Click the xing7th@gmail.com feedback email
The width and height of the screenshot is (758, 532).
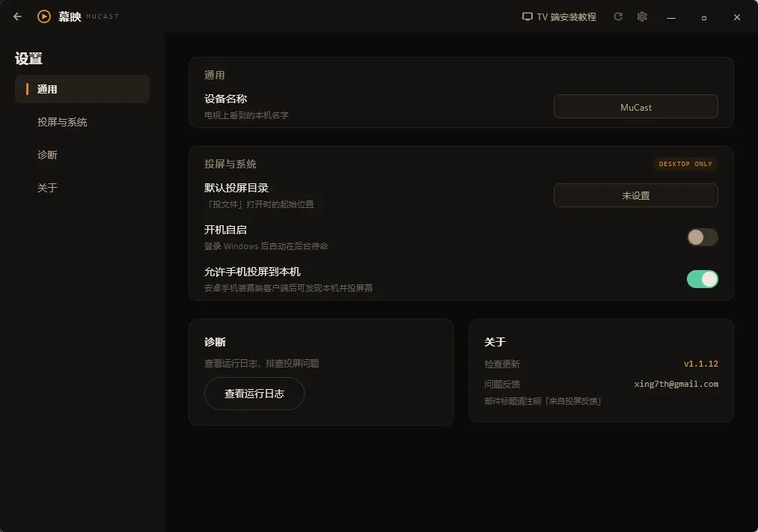coord(676,384)
